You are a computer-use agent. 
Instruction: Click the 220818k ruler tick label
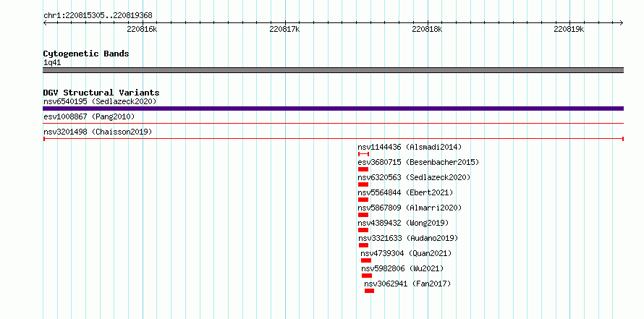[427, 30]
